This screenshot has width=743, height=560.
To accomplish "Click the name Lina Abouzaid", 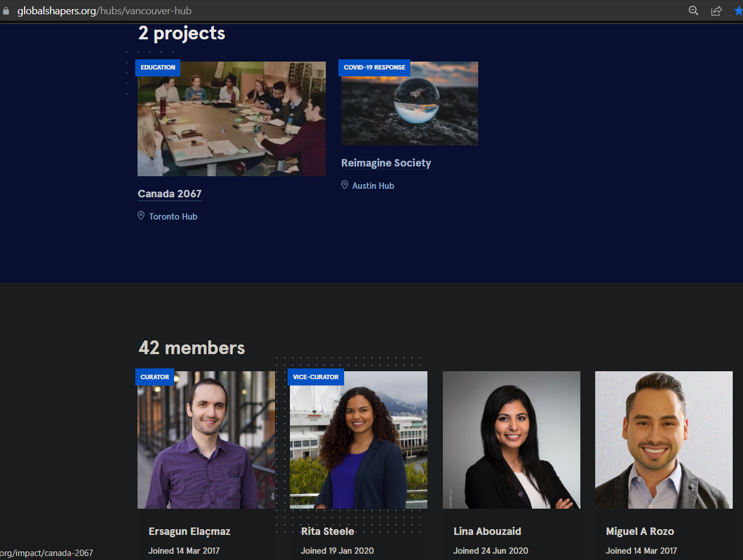I will (x=487, y=531).
